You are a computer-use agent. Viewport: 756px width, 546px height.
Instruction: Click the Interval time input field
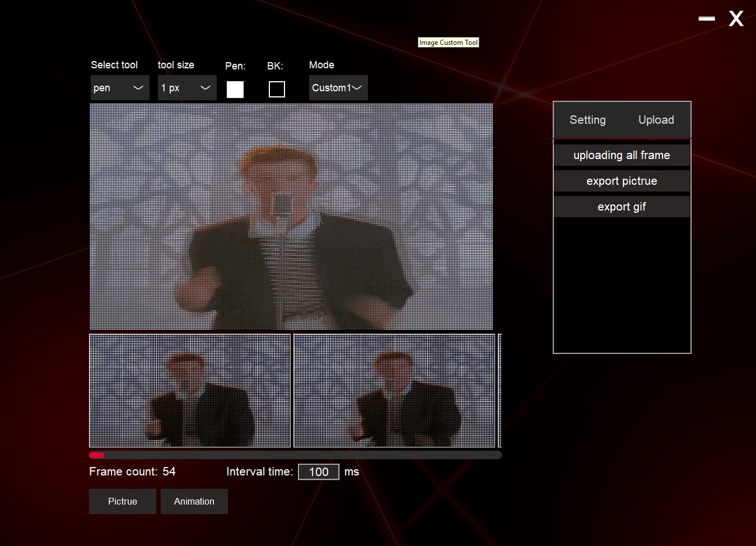[319, 472]
